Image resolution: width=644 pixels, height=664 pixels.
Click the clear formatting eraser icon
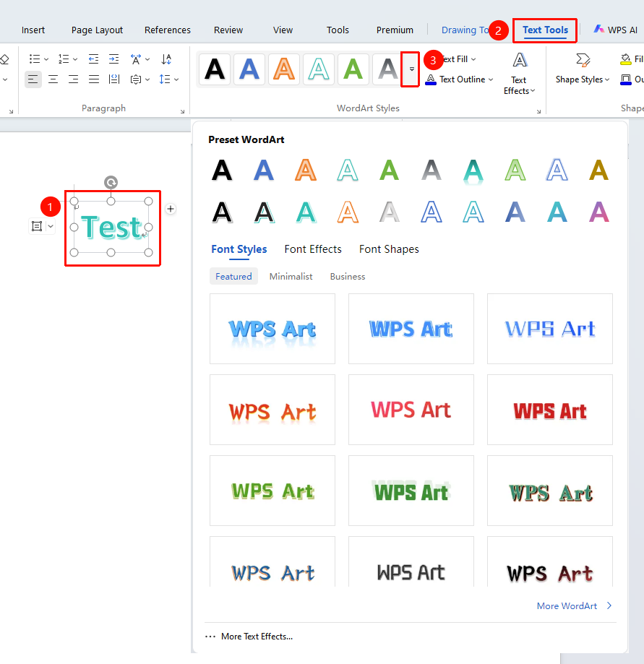click(4, 59)
